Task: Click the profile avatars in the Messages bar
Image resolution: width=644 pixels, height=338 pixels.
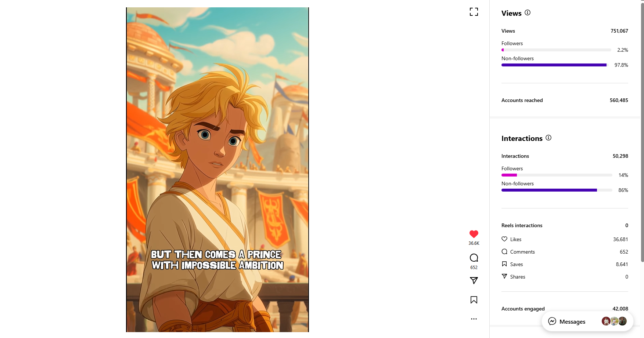Action: 614,321
